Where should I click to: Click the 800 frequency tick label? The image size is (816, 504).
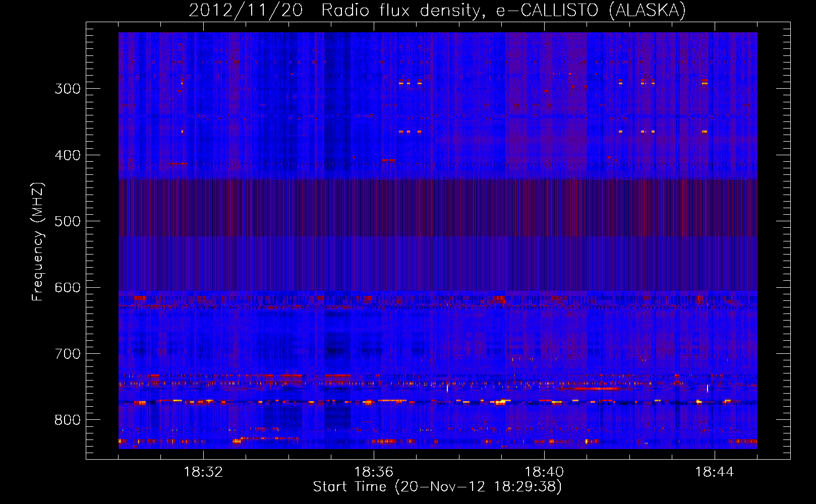(x=68, y=420)
